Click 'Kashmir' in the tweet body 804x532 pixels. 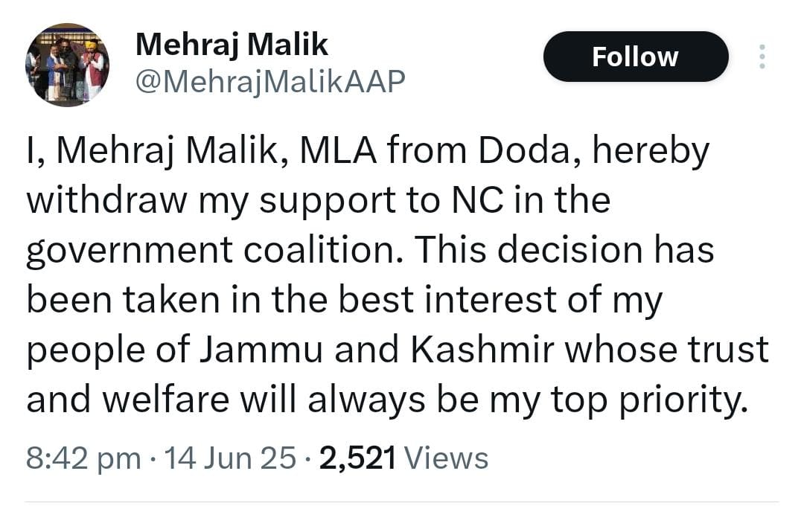pyautogui.click(x=482, y=350)
